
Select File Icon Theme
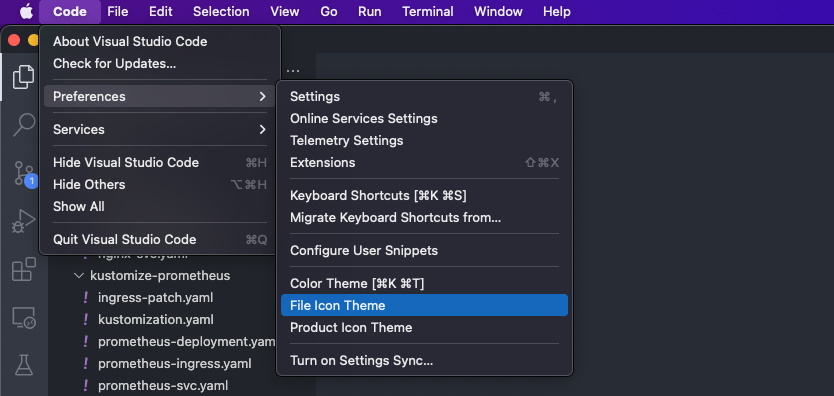[x=424, y=305]
